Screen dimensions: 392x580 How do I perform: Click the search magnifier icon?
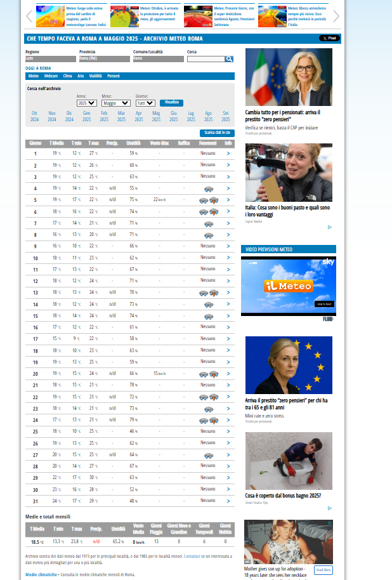(x=229, y=59)
